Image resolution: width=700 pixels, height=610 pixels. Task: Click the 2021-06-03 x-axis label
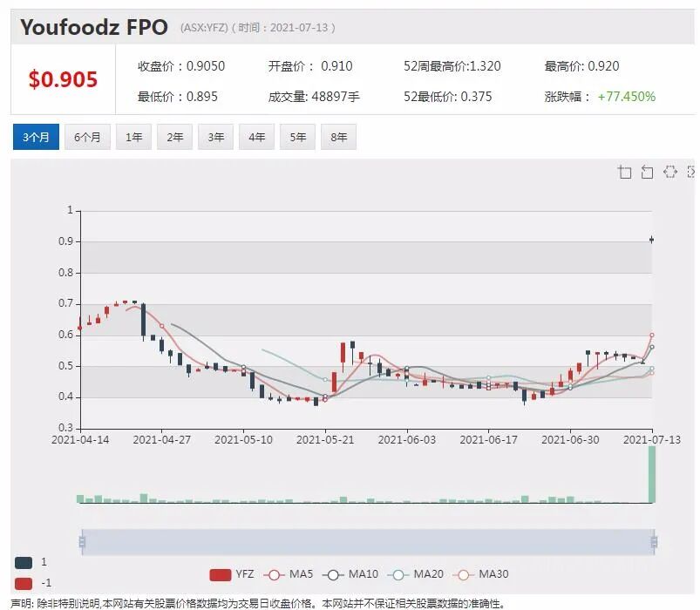point(407,440)
